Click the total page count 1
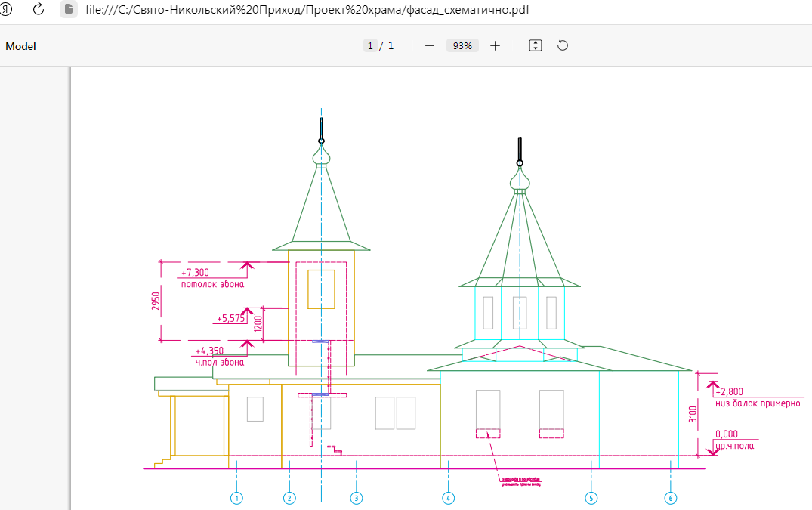 point(391,45)
